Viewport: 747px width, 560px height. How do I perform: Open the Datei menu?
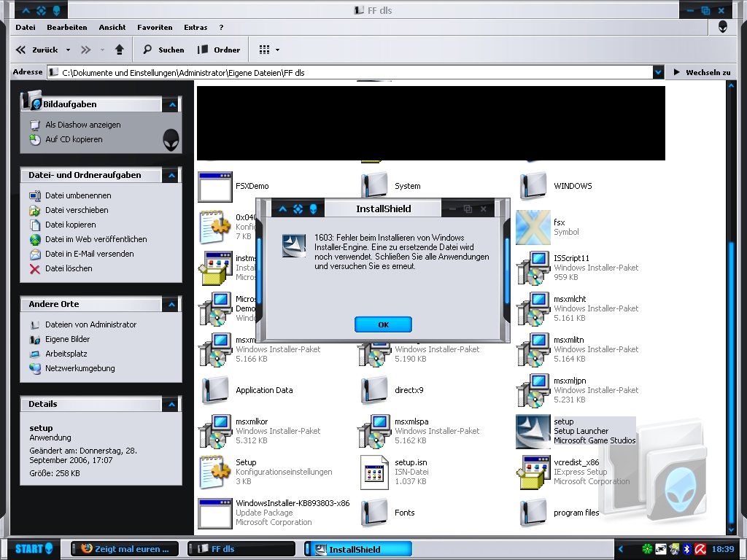pos(26,27)
